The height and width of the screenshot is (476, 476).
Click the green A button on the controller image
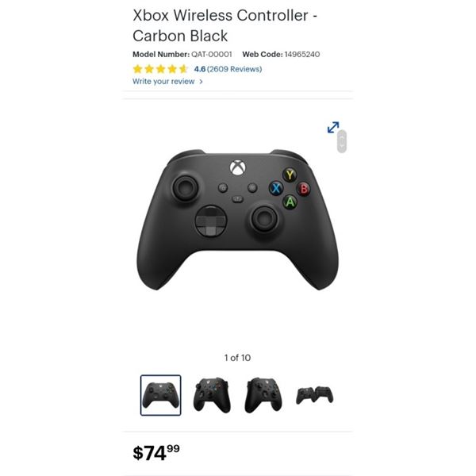tap(290, 202)
